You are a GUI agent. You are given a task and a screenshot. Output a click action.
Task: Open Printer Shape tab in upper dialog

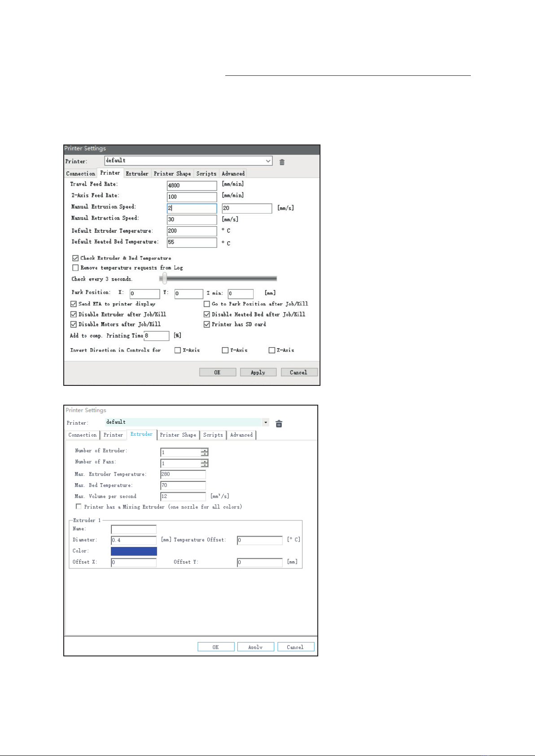click(x=172, y=174)
